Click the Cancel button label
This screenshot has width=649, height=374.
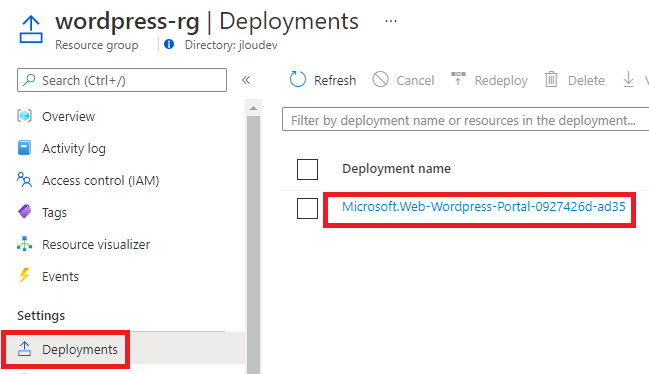point(415,80)
